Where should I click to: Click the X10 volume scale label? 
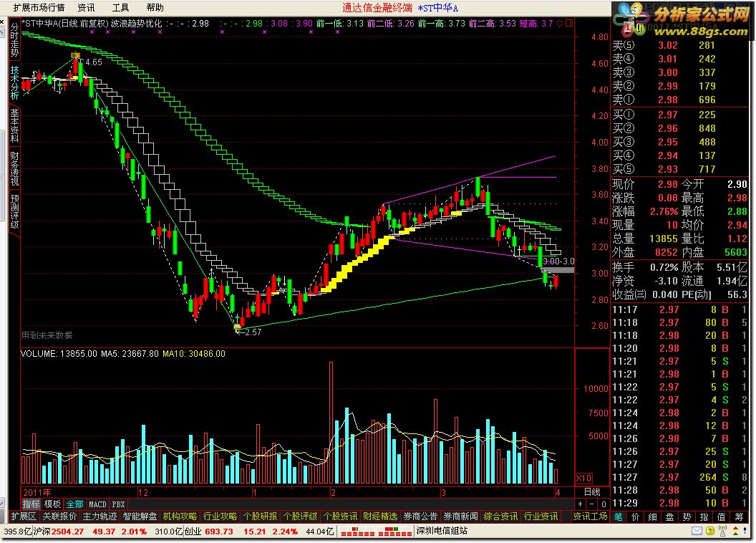tap(584, 479)
